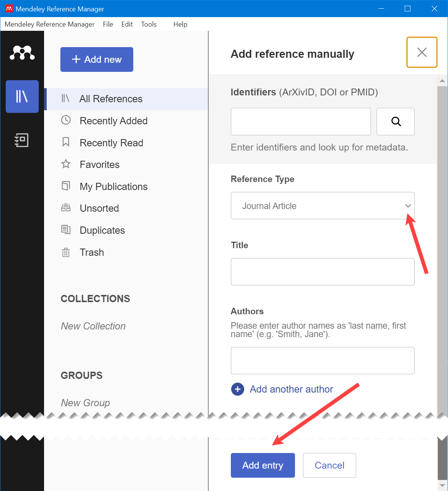Image resolution: width=448 pixels, height=491 pixels.
Task: Click the COLLECTIONS heading
Action: coord(95,299)
